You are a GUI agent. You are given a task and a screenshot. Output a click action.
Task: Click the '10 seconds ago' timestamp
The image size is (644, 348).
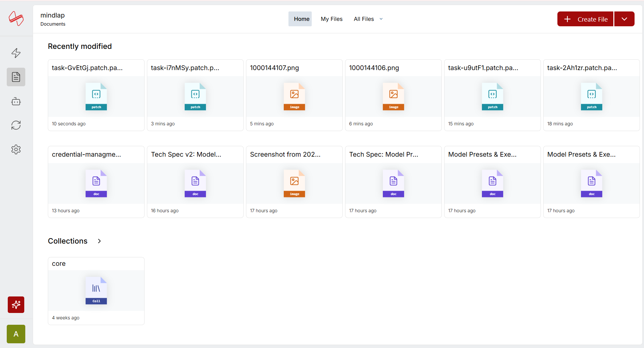pyautogui.click(x=69, y=124)
